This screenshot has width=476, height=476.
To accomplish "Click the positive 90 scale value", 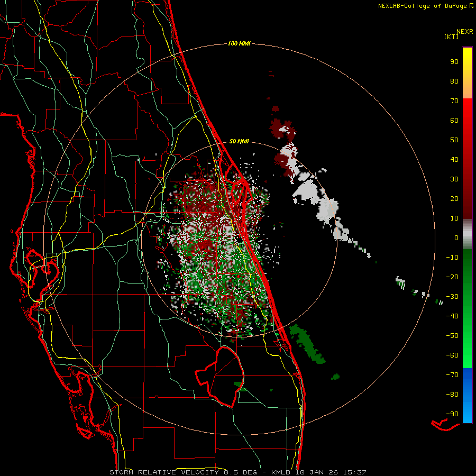I will (454, 62).
